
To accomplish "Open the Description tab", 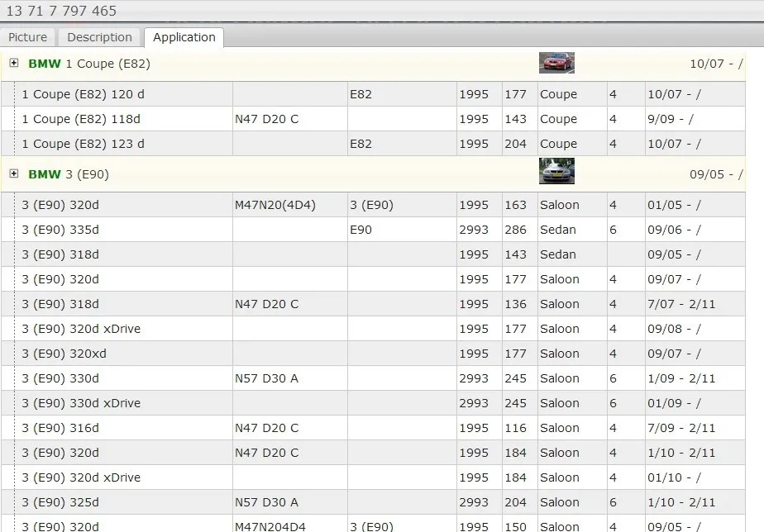I will (x=99, y=37).
